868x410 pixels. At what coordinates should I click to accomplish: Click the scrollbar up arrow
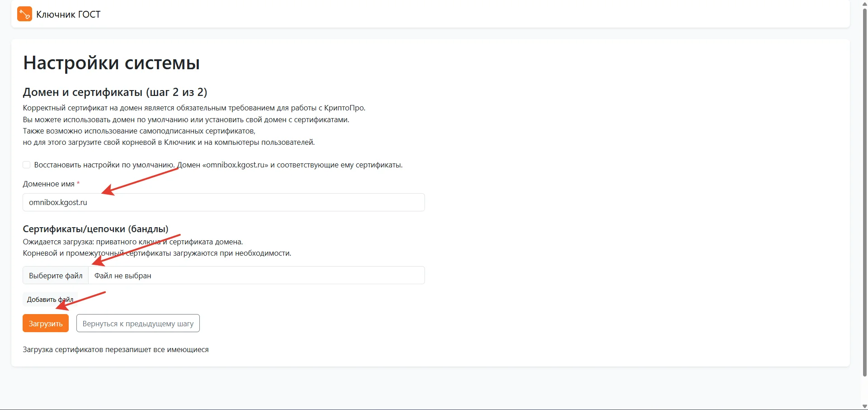point(864,4)
